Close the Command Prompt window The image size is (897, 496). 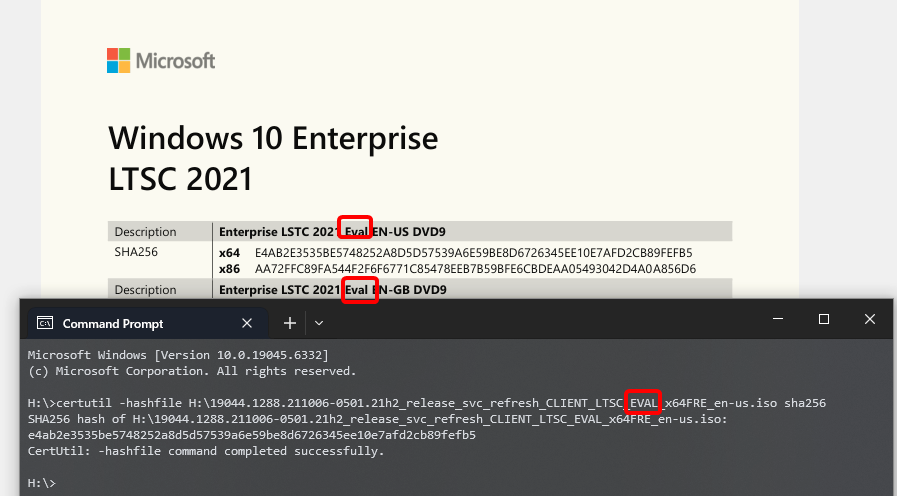click(x=870, y=319)
